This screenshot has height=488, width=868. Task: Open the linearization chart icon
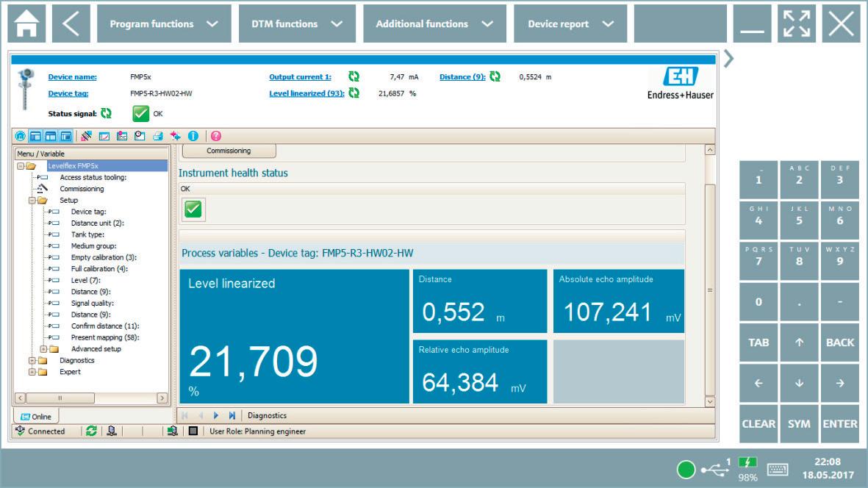point(104,135)
